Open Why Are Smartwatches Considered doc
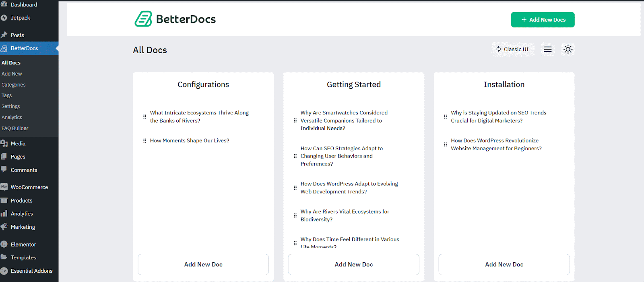The height and width of the screenshot is (282, 644). tap(344, 120)
